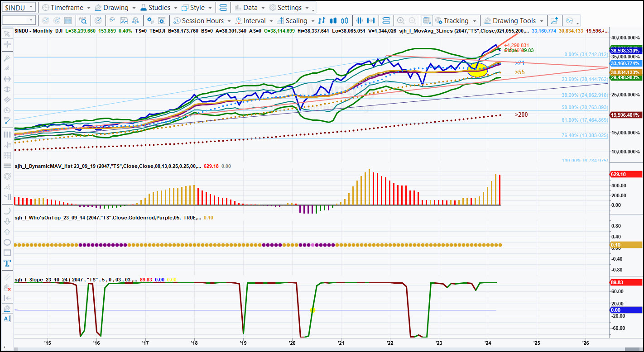
Task: Click the 0.10 gold axis value label
Action: (626, 245)
